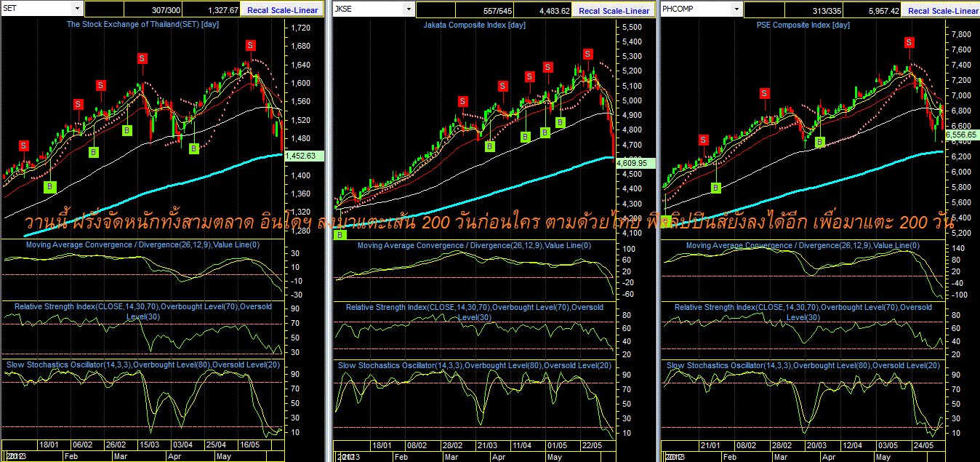The height and width of the screenshot is (462, 980).
Task: Click the Slow Stochastics Oscillator label in PHCOMP panel
Action: (x=803, y=365)
